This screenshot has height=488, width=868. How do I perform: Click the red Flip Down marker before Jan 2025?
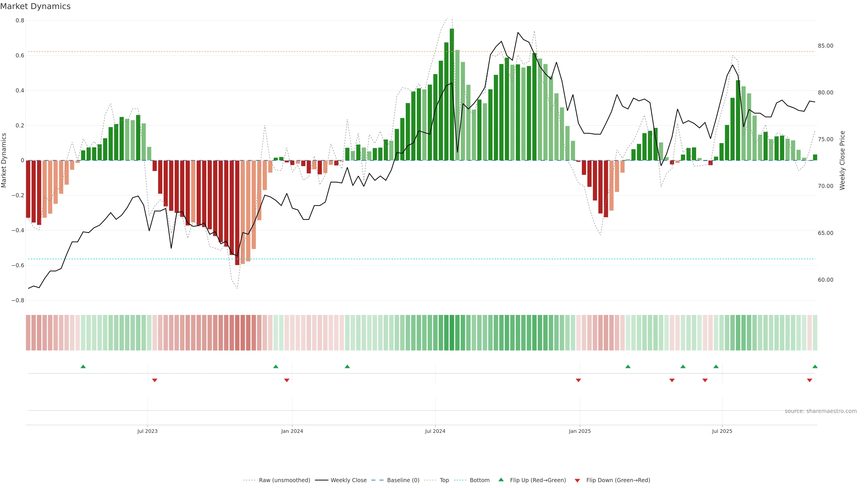tap(578, 380)
